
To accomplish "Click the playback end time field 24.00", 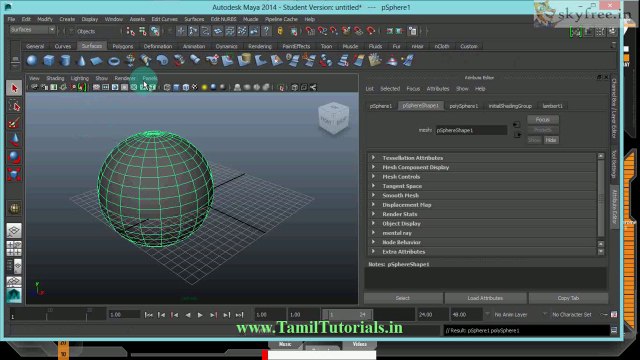I will click(x=432, y=315).
